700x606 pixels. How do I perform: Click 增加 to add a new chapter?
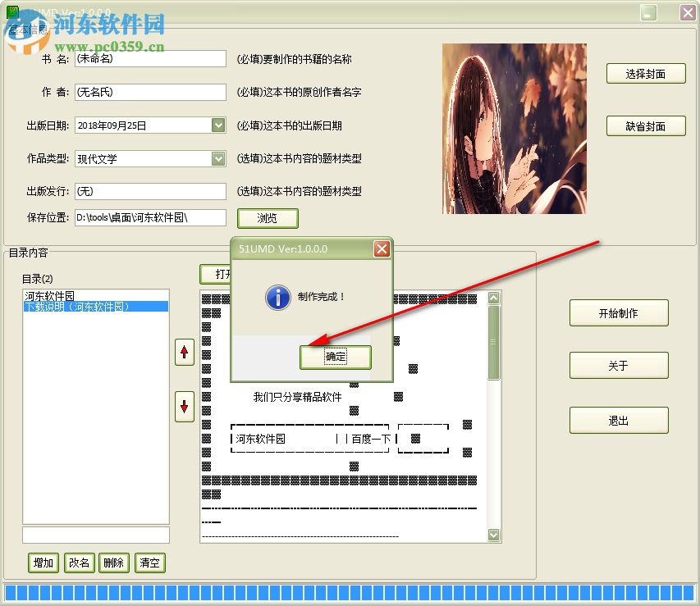click(43, 563)
